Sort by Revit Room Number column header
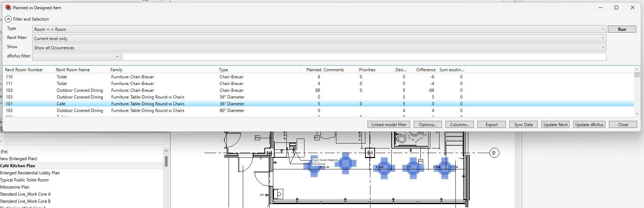644x208 pixels. coord(24,70)
